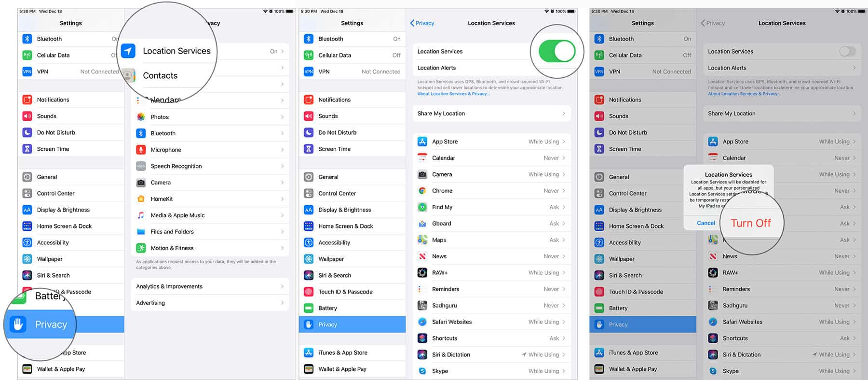868x380 pixels.
Task: Tap Notifications icon in left screenshot's sidebar
Action: coord(27,99)
